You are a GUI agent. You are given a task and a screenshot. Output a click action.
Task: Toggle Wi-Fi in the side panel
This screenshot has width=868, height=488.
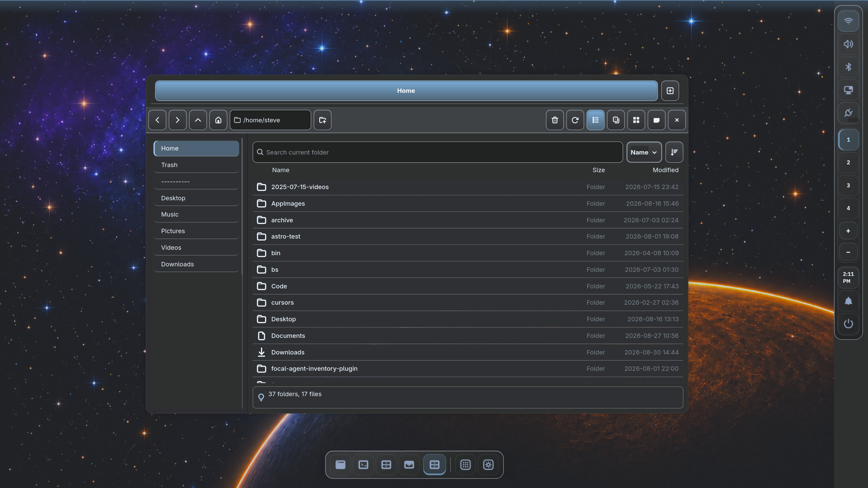(x=848, y=21)
